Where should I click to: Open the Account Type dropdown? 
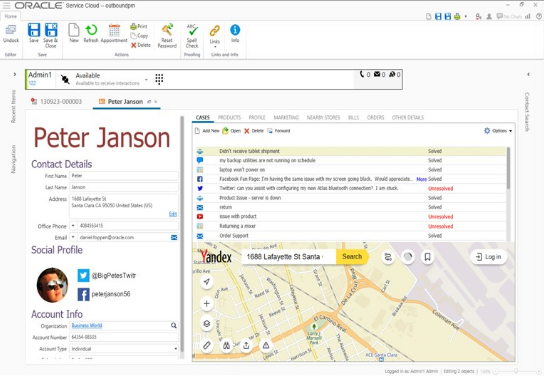(x=176, y=349)
